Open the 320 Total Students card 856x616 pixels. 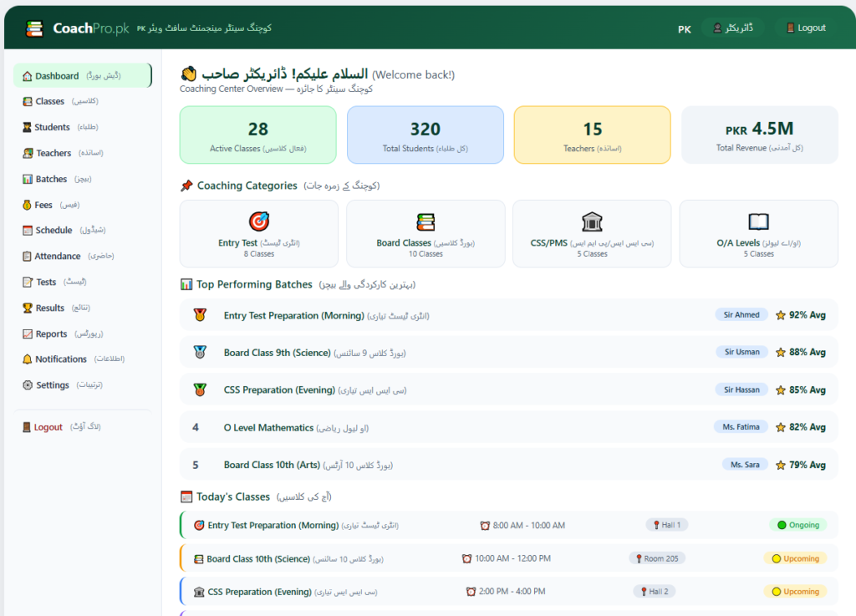click(425, 135)
